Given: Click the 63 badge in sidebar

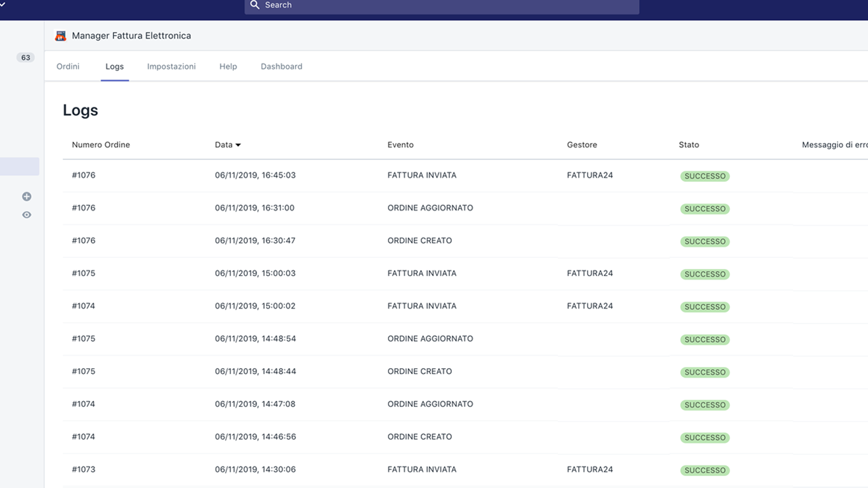Looking at the screenshot, I should [x=25, y=57].
